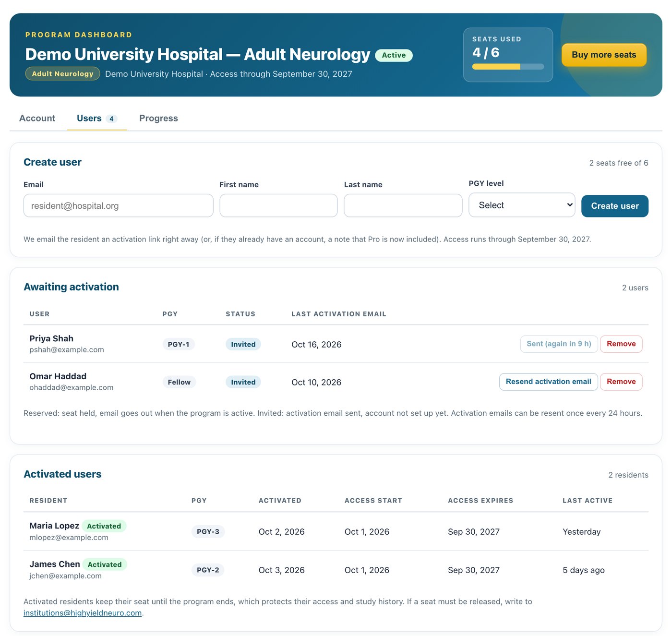
Task: Click the Create user section heading
Action: pyautogui.click(x=52, y=162)
